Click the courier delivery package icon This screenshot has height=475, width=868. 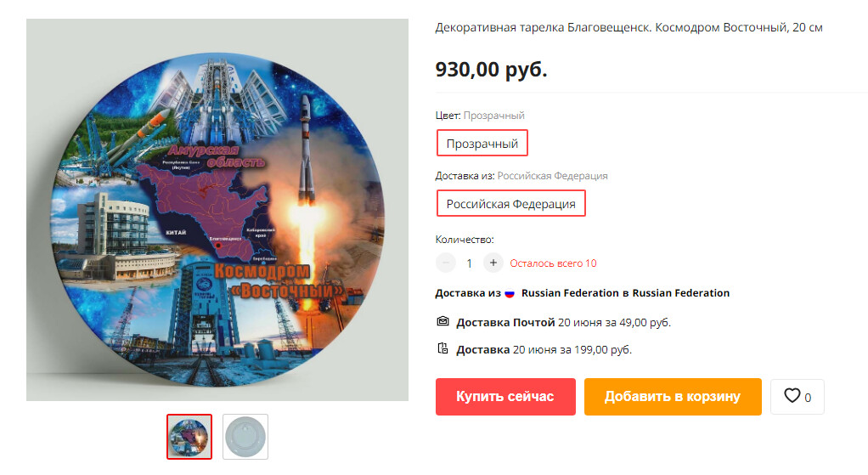(x=442, y=348)
